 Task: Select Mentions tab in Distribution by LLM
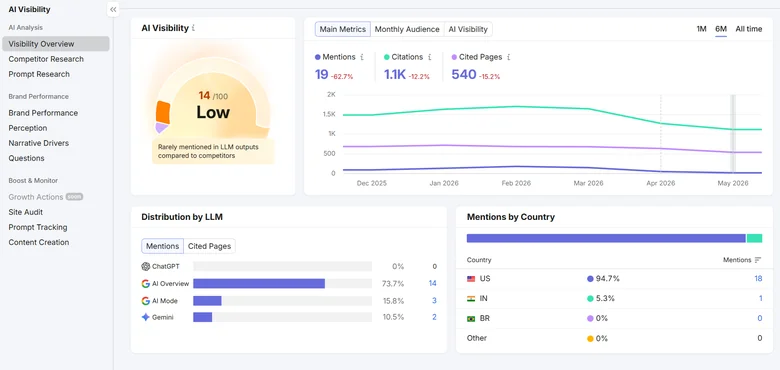click(x=163, y=246)
